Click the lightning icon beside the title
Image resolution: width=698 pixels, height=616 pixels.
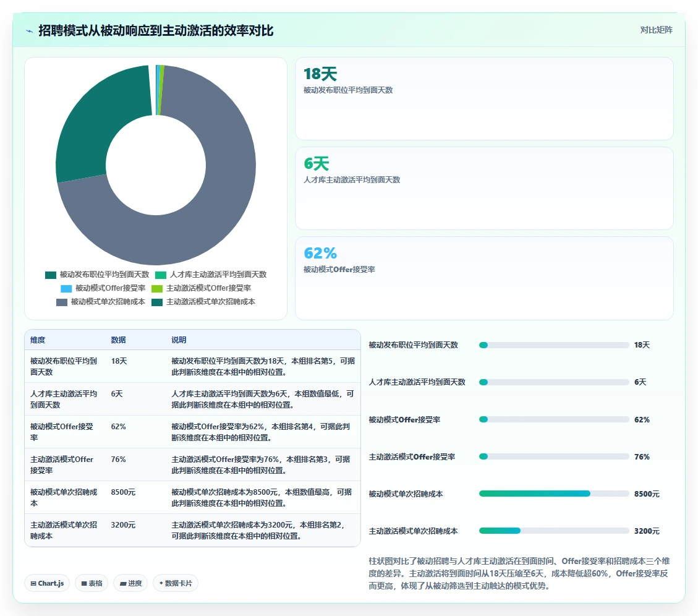pos(30,31)
